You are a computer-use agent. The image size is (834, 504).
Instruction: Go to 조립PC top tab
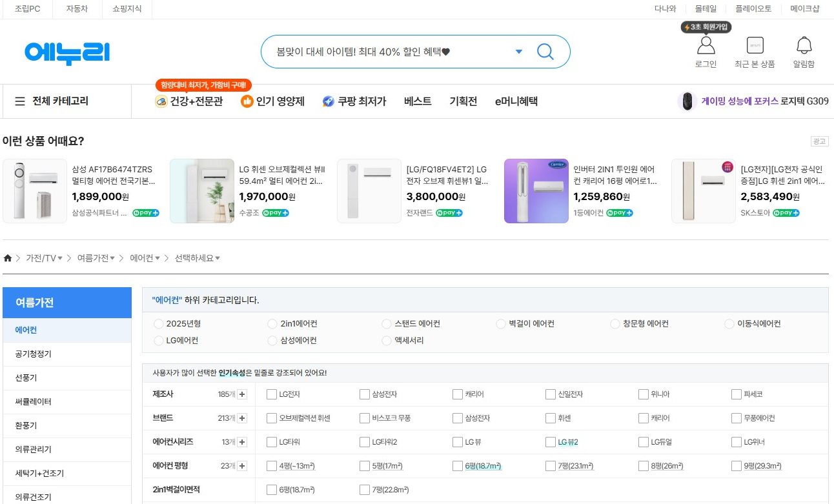[27, 9]
